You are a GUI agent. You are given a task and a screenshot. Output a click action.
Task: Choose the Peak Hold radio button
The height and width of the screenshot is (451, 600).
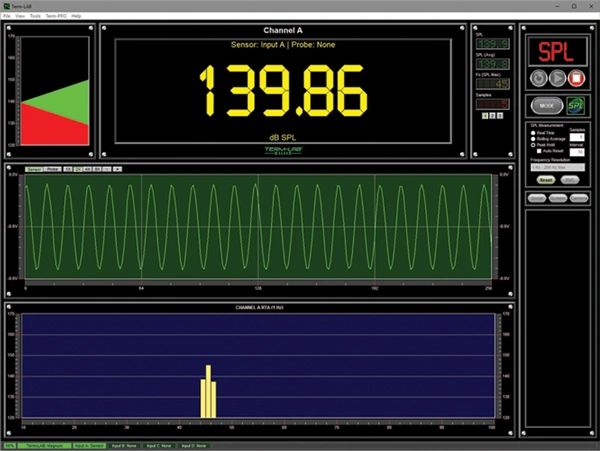point(533,145)
